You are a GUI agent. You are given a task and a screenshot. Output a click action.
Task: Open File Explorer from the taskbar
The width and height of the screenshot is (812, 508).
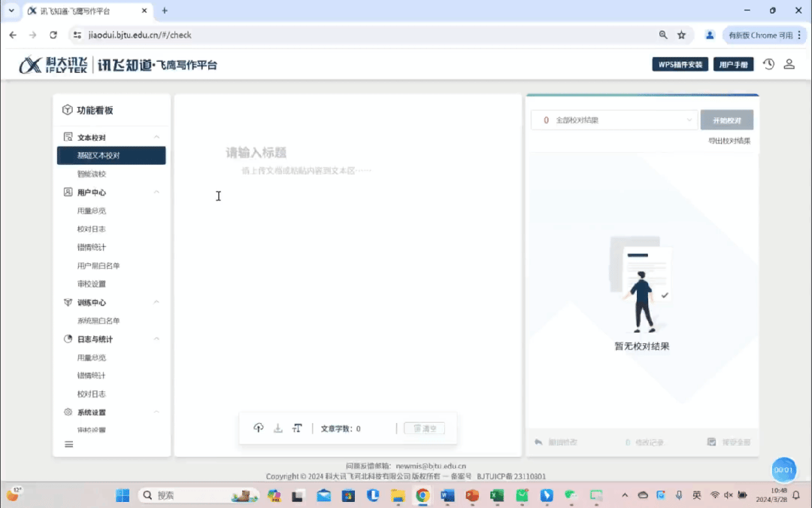tap(398, 495)
